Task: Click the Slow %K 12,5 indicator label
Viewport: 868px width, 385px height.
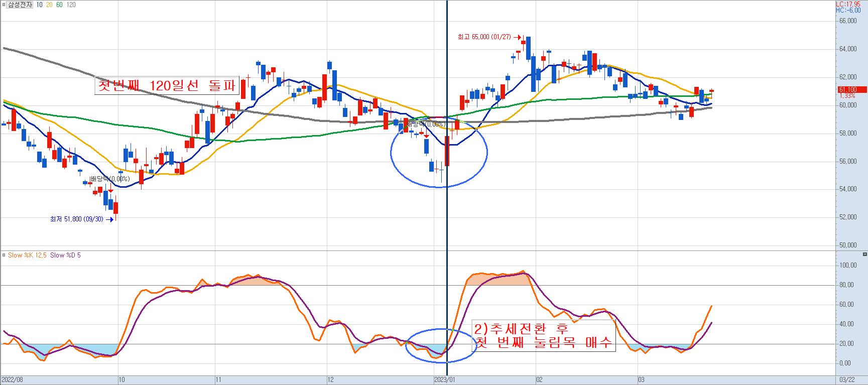Action: tap(27, 255)
